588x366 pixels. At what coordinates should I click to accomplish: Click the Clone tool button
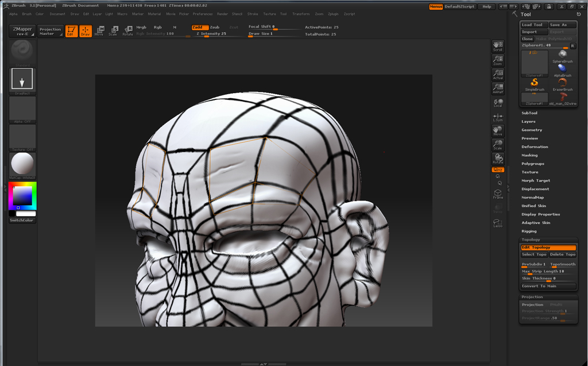(x=527, y=39)
